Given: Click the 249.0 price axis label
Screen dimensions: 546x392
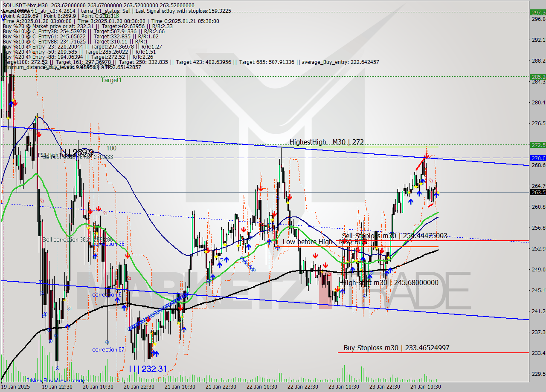Looking at the screenshot, I should (538, 269).
